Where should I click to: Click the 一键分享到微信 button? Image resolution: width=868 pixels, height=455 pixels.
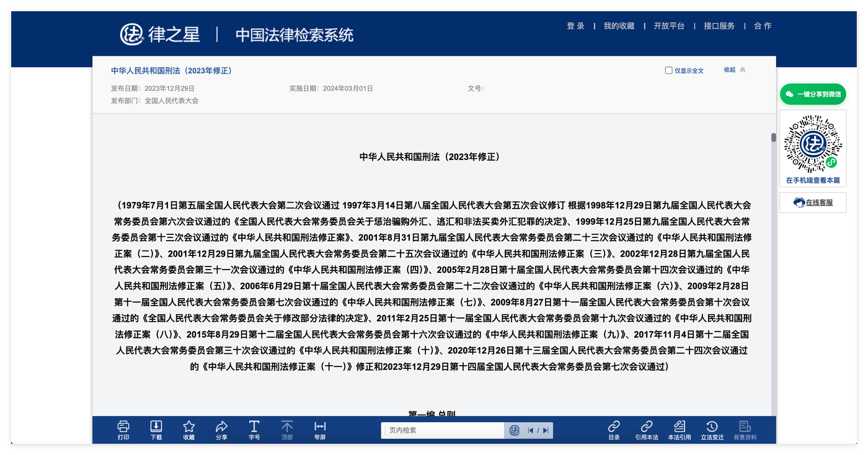click(x=813, y=94)
